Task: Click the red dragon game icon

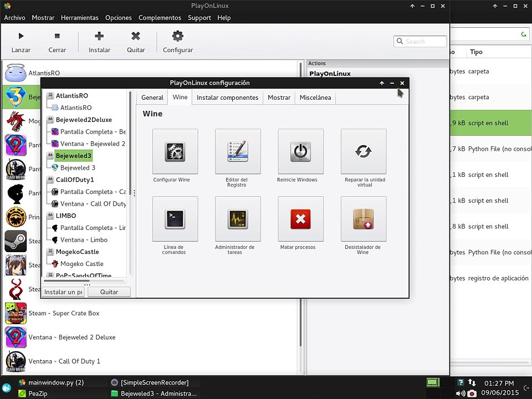Action: coord(16,121)
